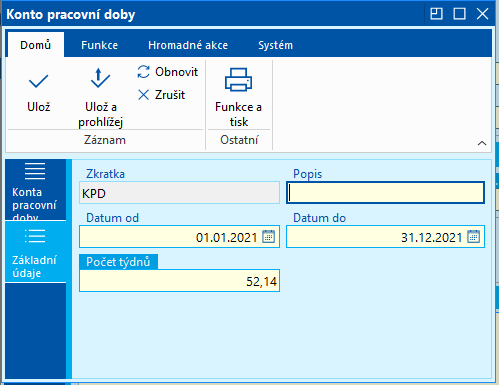Click the Zrušit cross icon
499x385 pixels.
click(143, 95)
